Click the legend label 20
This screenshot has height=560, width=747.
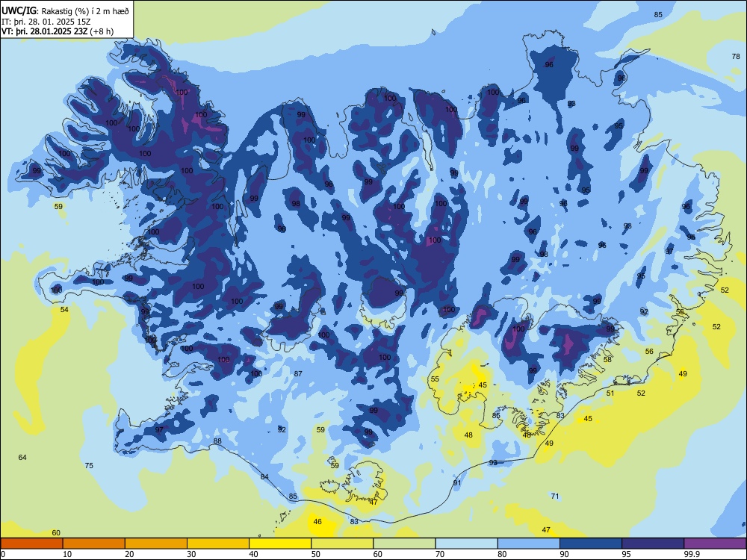129,554
